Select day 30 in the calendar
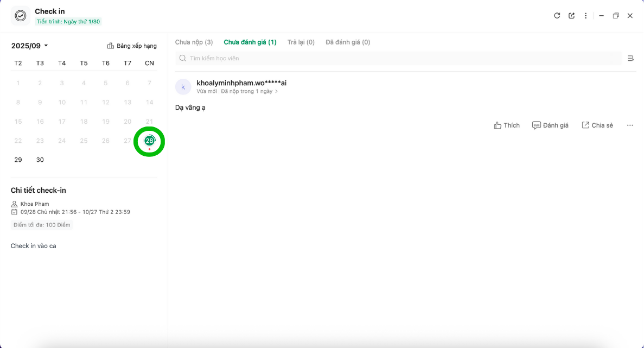This screenshot has width=644, height=348. [x=40, y=160]
